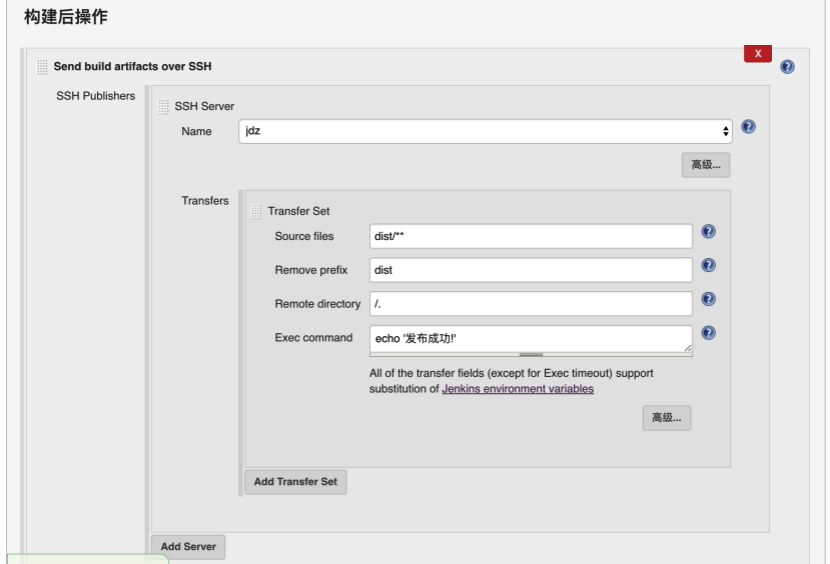830x564 pixels.
Task: Open Jenkins environment variables link
Action: pos(518,389)
